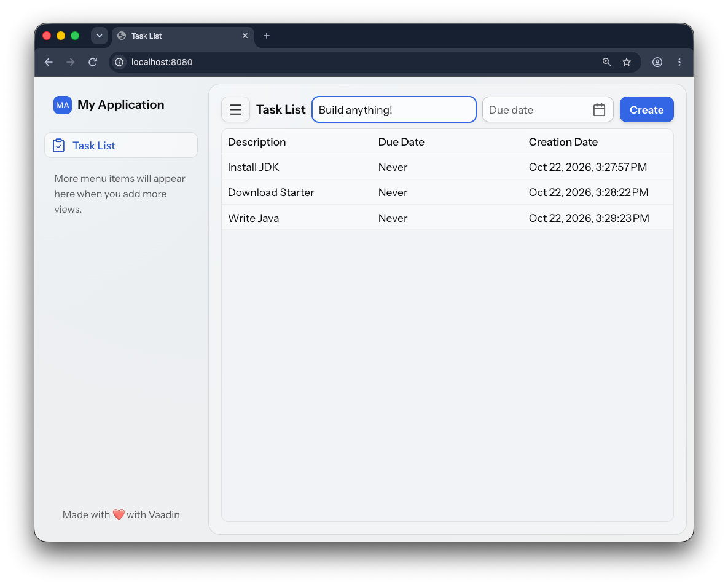Click Never due date for Write Java

(393, 218)
